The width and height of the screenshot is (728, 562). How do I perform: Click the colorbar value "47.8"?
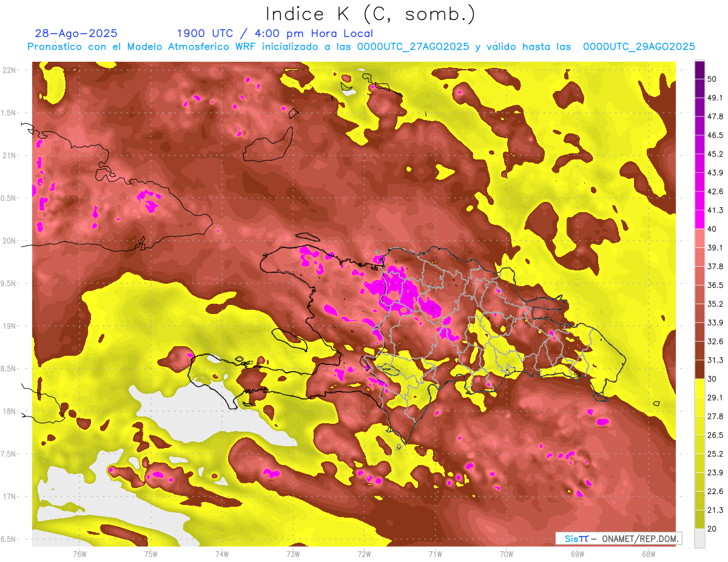tap(715, 116)
